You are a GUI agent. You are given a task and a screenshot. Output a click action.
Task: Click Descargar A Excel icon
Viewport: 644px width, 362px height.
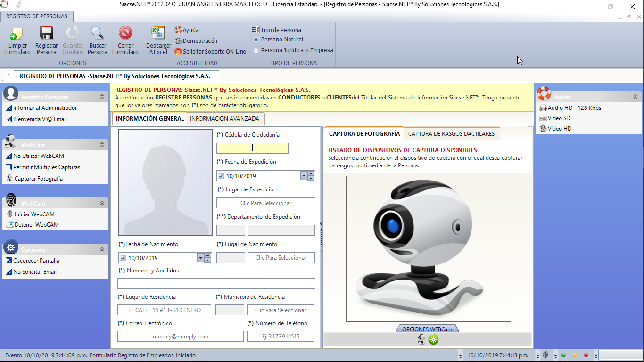click(x=158, y=33)
